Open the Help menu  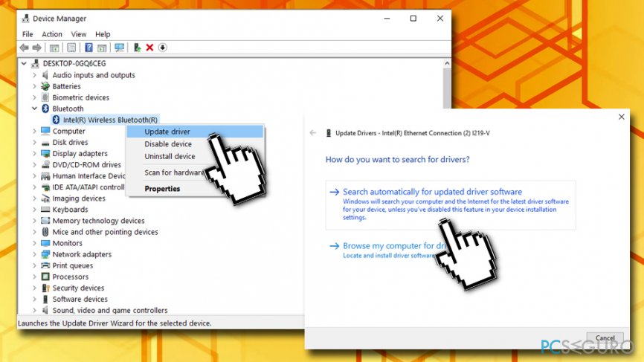tap(103, 34)
